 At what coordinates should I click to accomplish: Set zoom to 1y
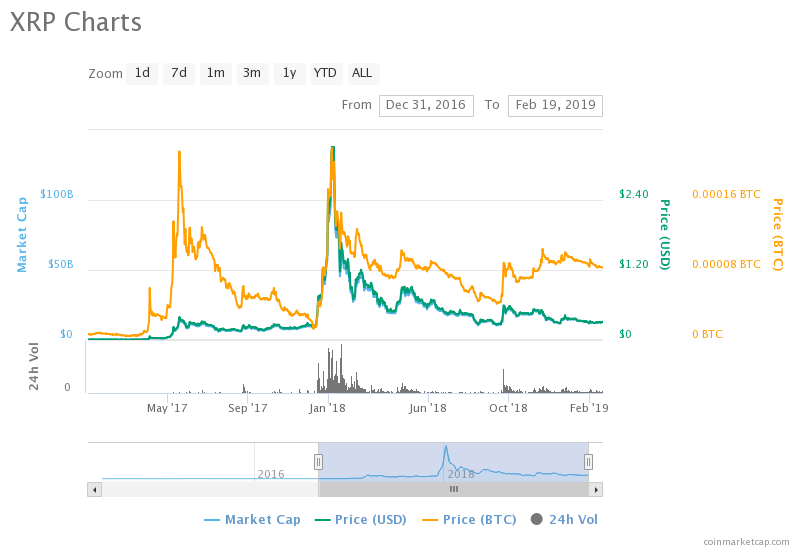[x=290, y=73]
